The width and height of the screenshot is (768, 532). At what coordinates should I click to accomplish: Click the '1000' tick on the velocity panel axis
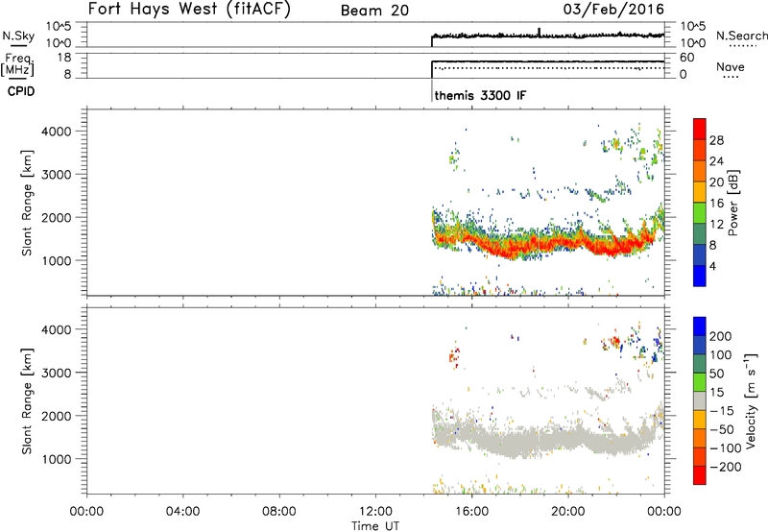[57, 459]
